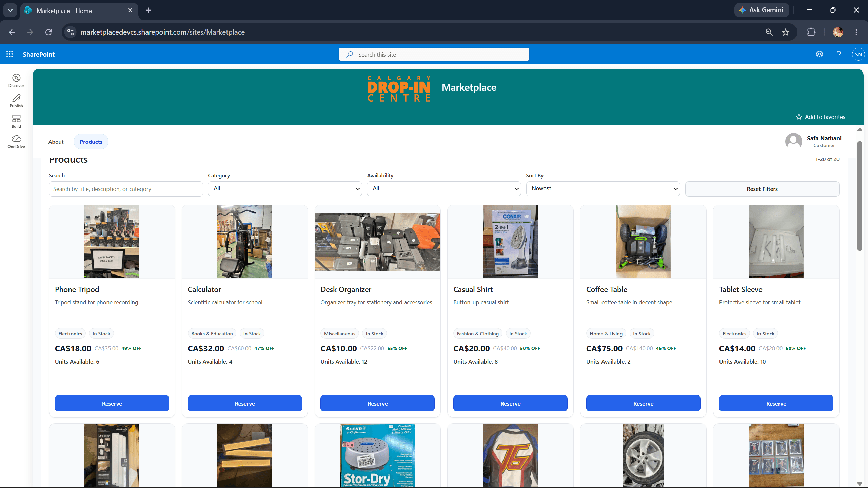Click the scrollbar up arrow

[860, 129]
